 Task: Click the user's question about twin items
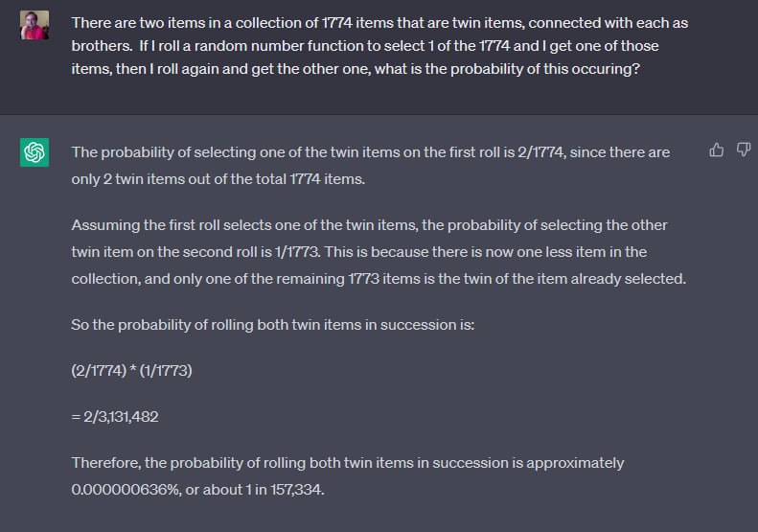379,46
